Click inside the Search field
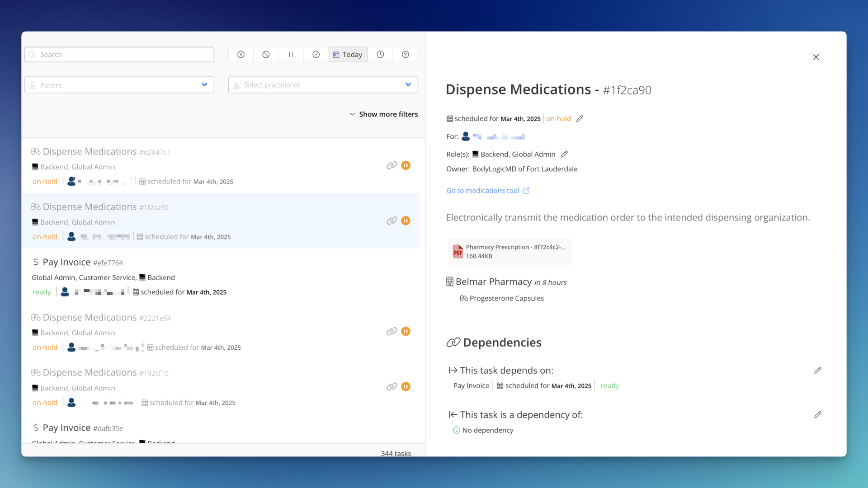 pos(119,54)
